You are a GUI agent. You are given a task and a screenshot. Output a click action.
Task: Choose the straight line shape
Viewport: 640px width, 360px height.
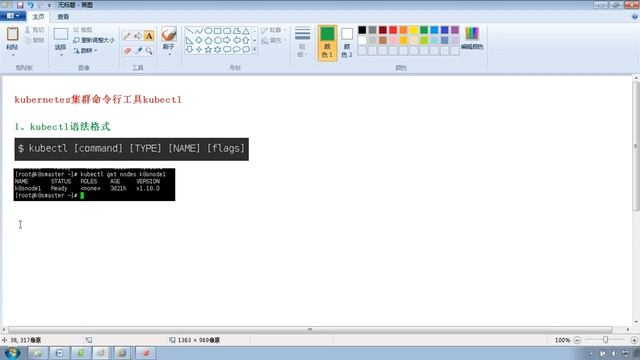189,31
